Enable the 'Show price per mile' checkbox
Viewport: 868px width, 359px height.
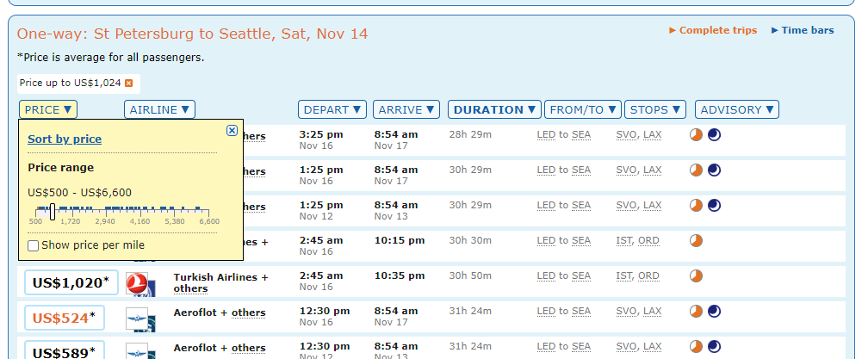click(x=34, y=245)
